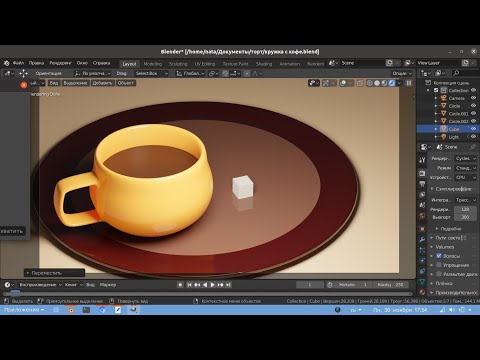Hide the Camera object in outliner

point(473,98)
